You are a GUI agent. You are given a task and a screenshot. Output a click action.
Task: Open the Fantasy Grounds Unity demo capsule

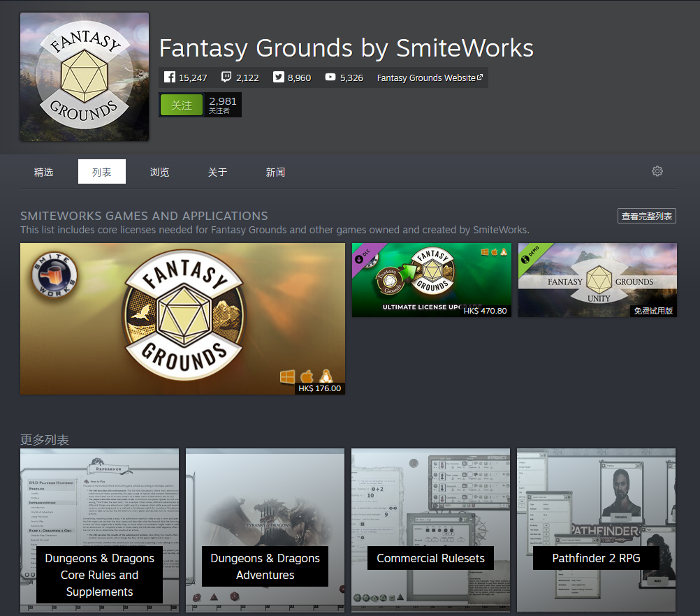pyautogui.click(x=597, y=280)
